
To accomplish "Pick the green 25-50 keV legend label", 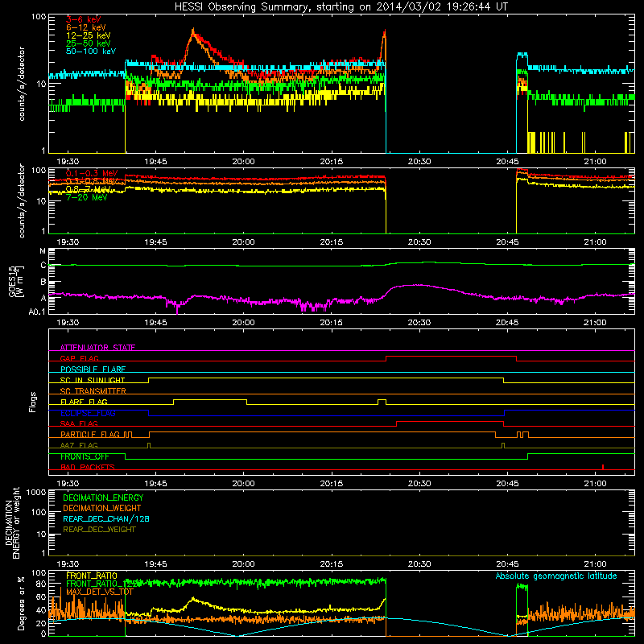I will [89, 43].
